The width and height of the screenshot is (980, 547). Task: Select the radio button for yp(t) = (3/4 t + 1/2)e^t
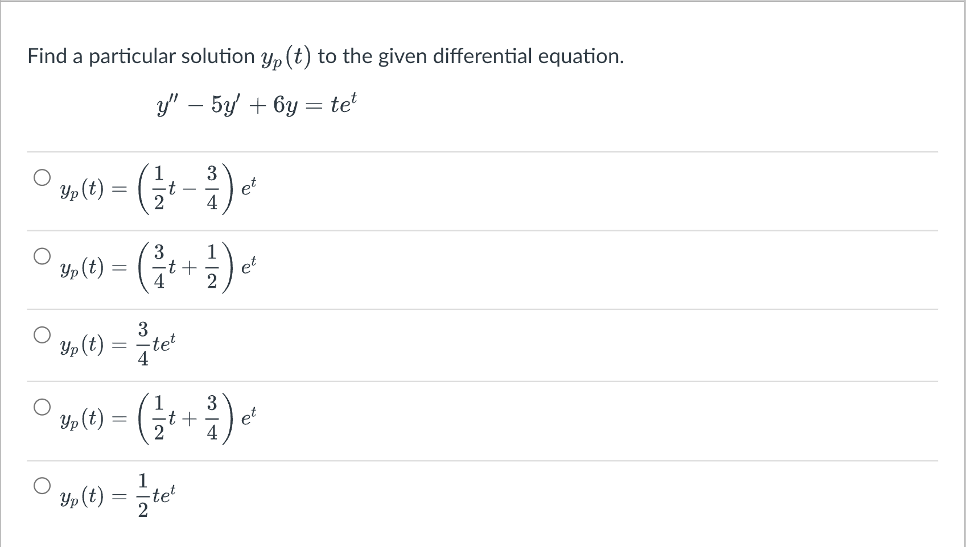43,256
